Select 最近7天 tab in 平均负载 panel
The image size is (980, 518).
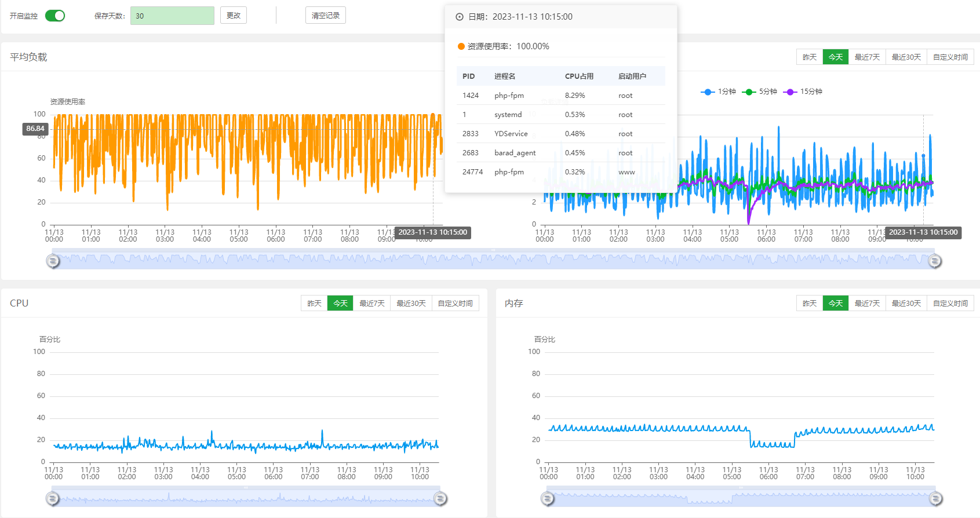coord(867,57)
